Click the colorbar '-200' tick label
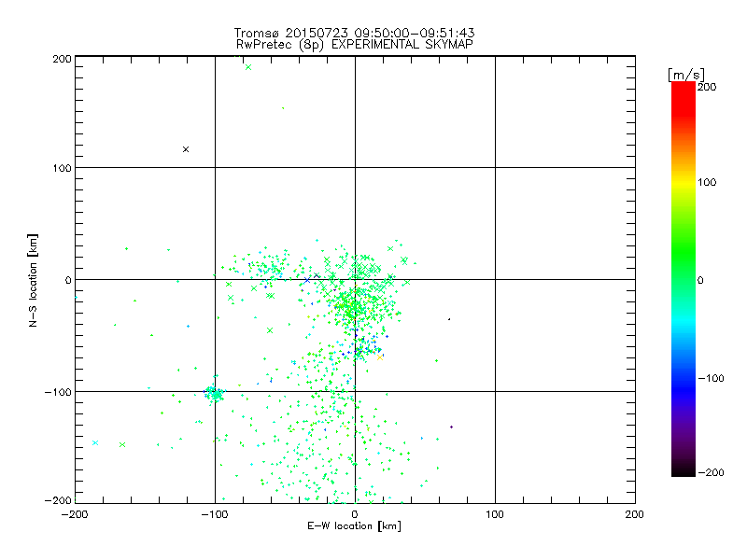The width and height of the screenshot is (747, 560). (711, 472)
